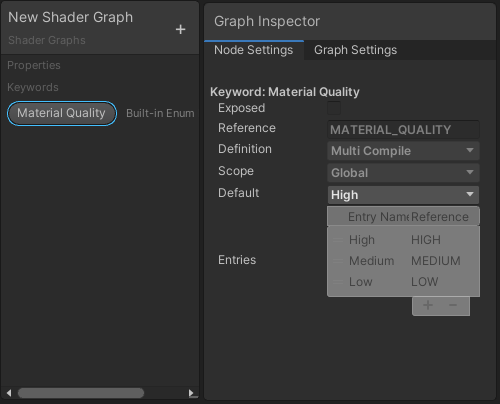This screenshot has height=404, width=500.
Task: Click the remove entry minus button
Action: pyautogui.click(x=453, y=305)
